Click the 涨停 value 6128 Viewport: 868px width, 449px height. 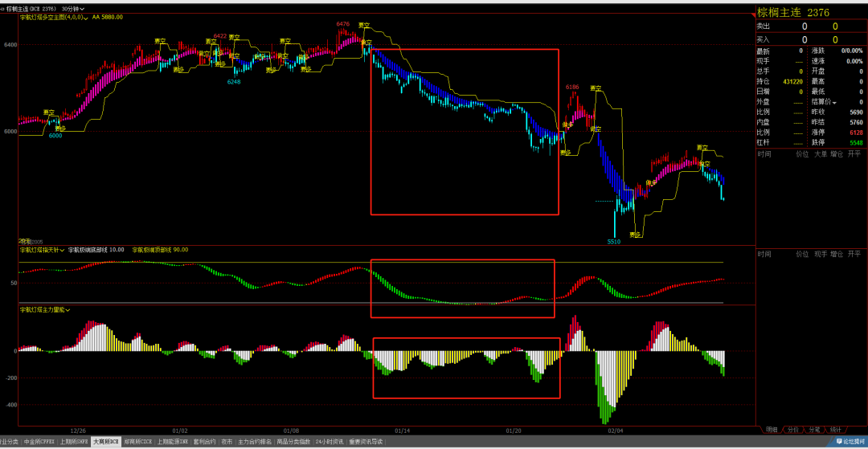856,133
